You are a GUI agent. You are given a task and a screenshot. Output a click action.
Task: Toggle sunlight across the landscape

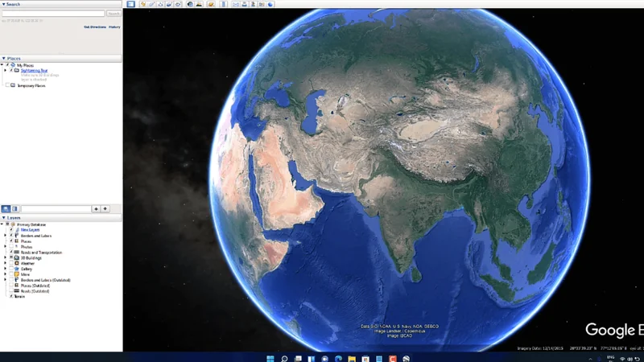[x=199, y=4]
